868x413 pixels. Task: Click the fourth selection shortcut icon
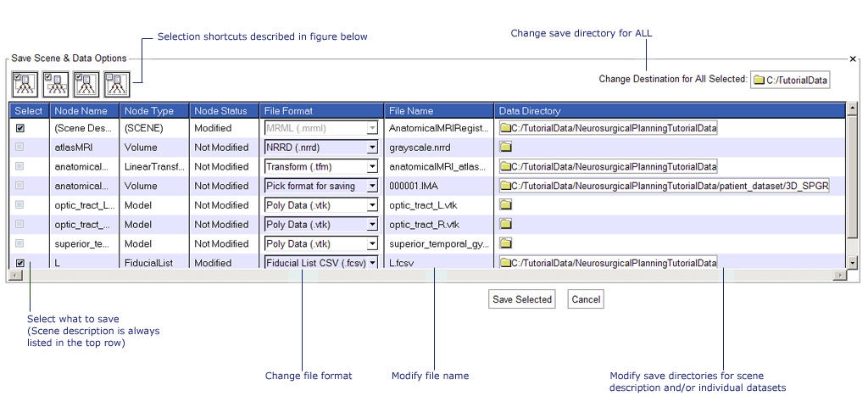[117, 84]
